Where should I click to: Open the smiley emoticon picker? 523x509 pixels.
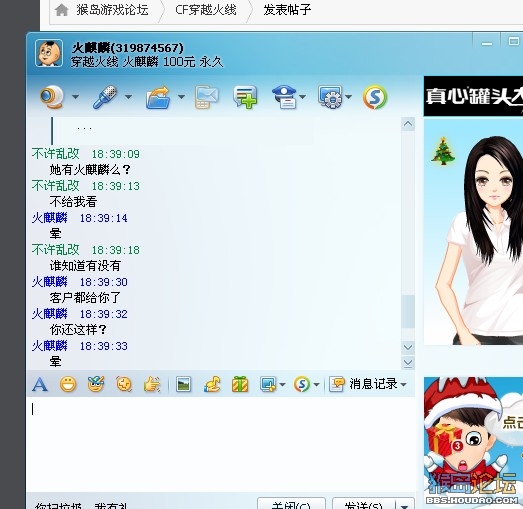click(68, 385)
